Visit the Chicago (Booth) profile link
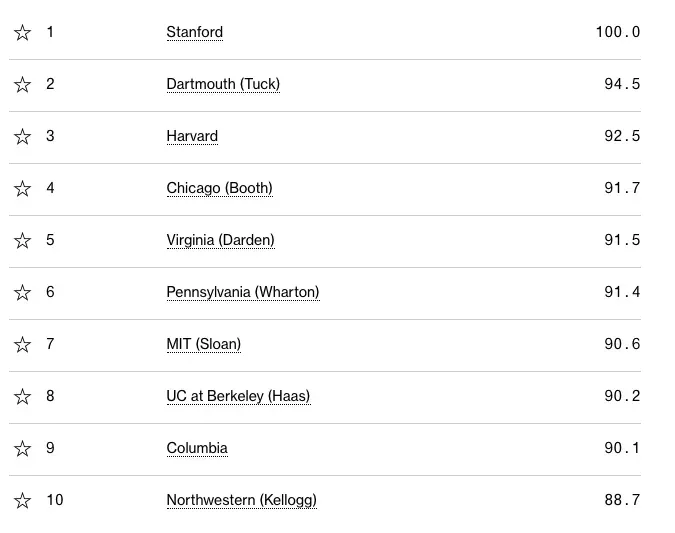Viewport: 675px width, 533px height. tap(220, 189)
